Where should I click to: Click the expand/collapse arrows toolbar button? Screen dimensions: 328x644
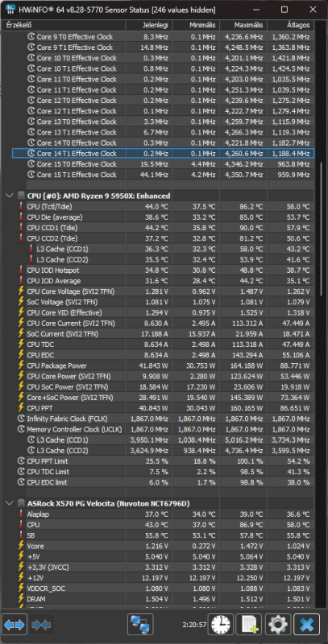(15, 625)
